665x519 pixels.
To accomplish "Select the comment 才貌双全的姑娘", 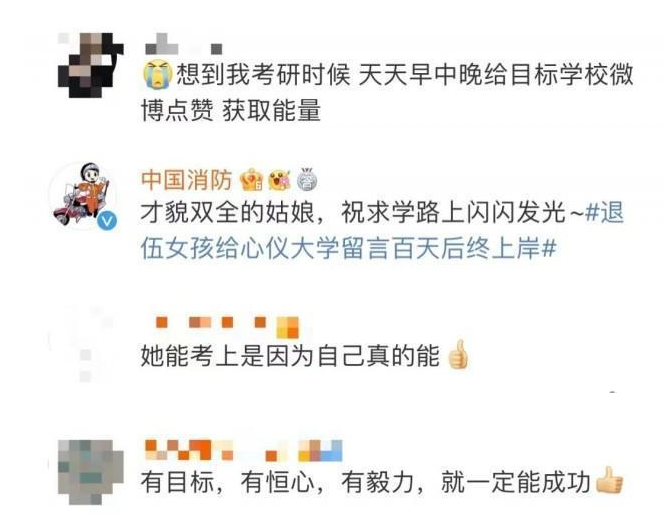I will (x=382, y=230).
